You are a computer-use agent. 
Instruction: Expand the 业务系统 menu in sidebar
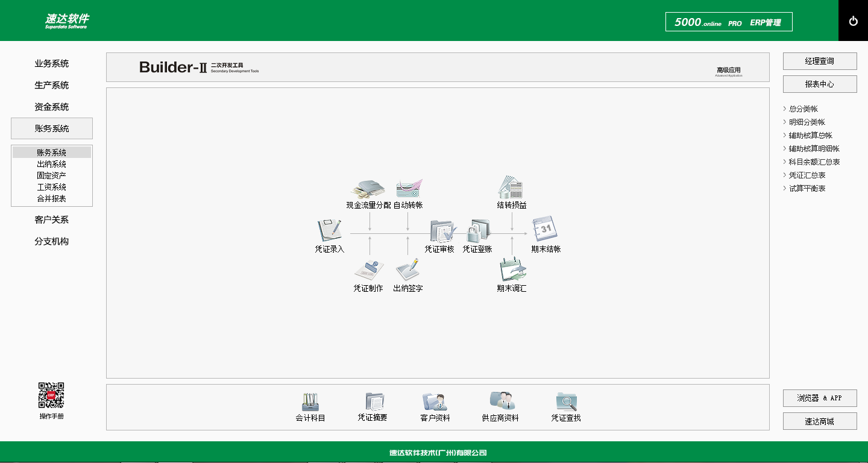(x=52, y=64)
